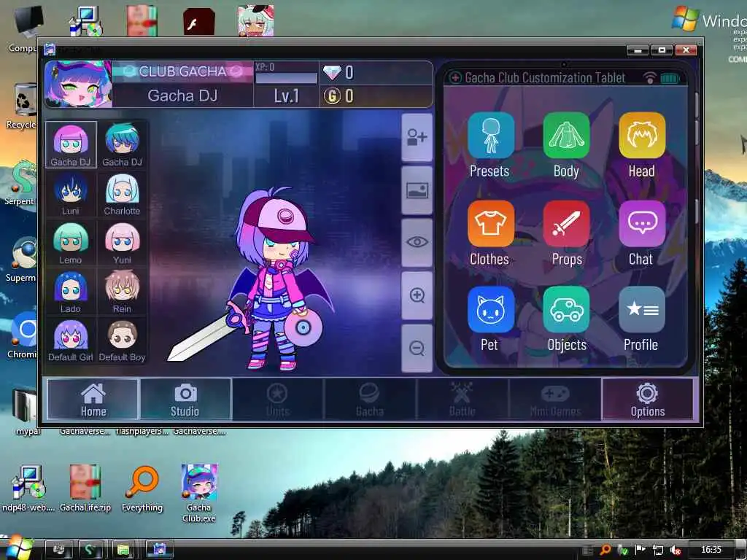Open the Profile star icon
The height and width of the screenshot is (560, 747).
642,309
